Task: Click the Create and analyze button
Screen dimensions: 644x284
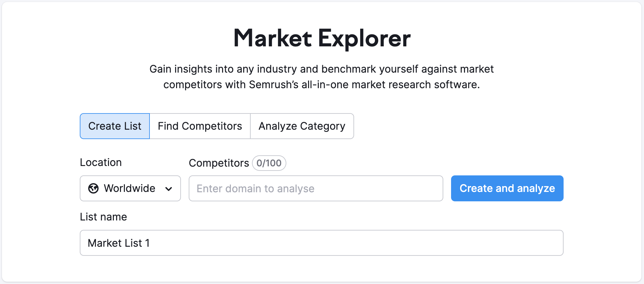Action: [x=507, y=188]
